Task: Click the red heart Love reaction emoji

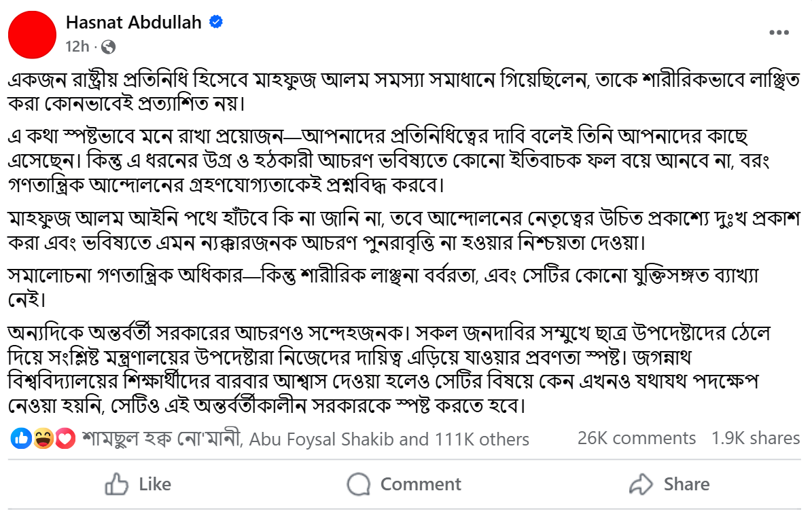Action: point(65,439)
